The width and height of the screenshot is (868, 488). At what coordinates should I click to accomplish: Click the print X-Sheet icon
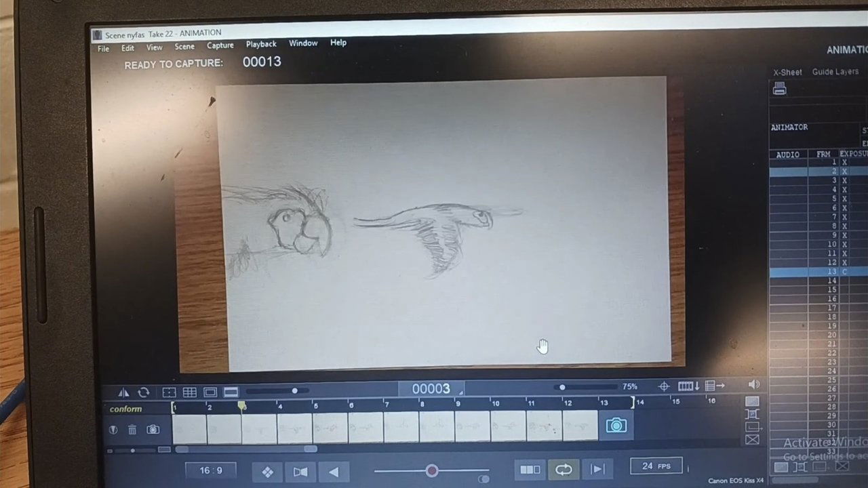(780, 89)
